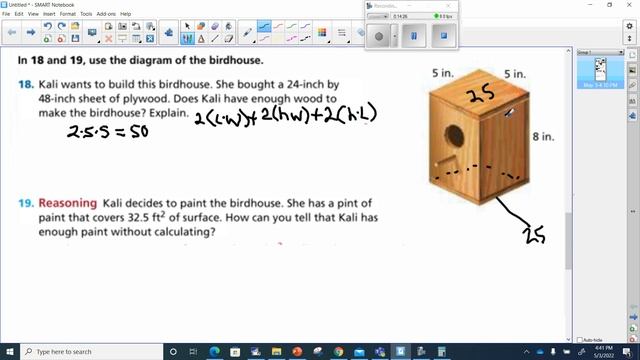Choose the pink dashed pen line style

pos(291,39)
